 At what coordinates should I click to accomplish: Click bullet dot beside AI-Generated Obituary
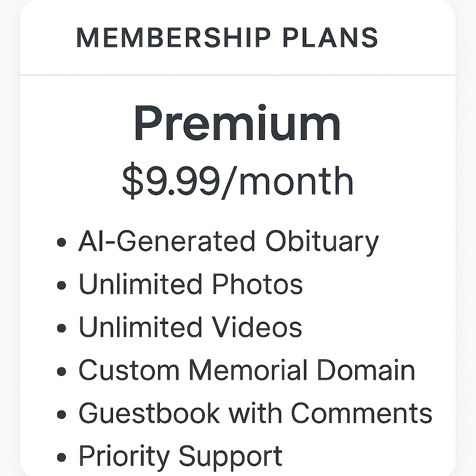pos(61,243)
